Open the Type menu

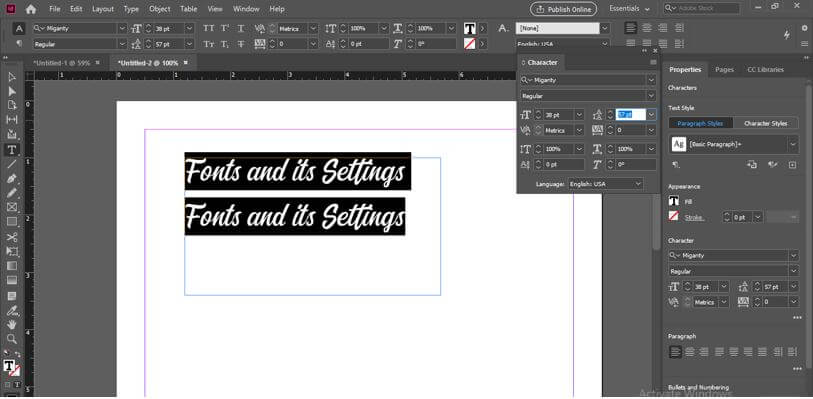131,9
